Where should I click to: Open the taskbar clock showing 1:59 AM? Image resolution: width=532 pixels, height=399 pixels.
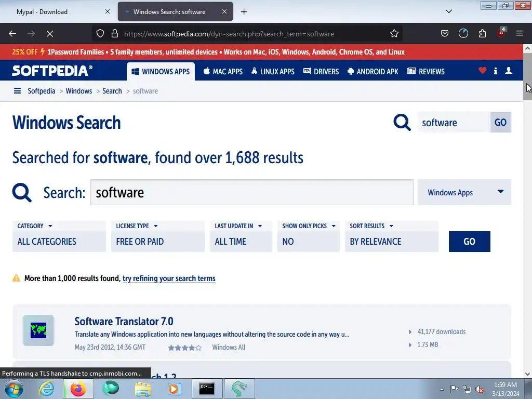point(505,389)
